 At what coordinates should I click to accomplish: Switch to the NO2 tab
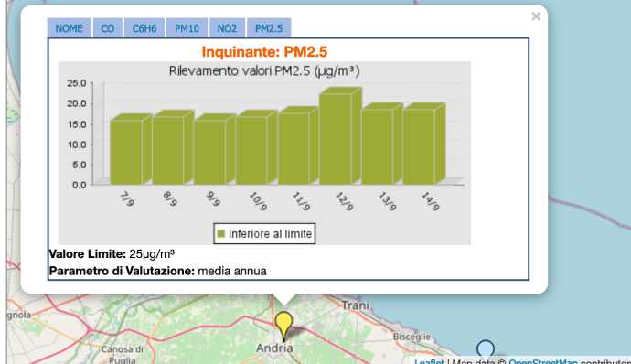[227, 28]
